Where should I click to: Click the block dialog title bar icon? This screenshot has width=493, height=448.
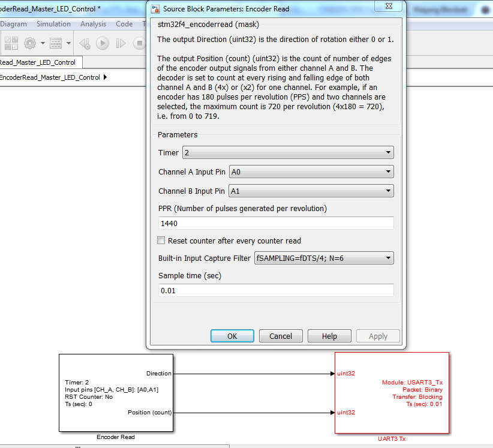[x=155, y=9]
